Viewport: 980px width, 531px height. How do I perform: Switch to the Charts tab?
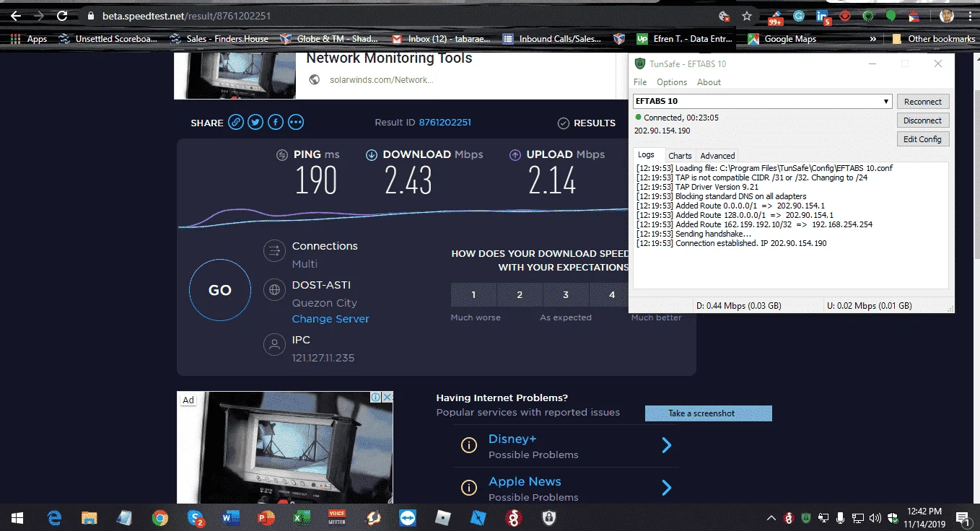(x=680, y=156)
